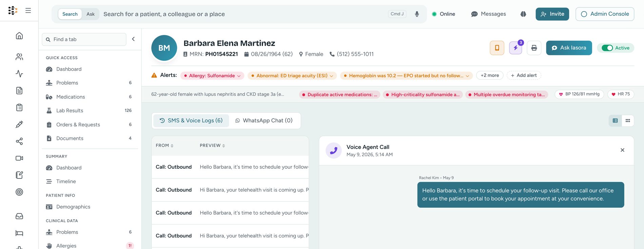Image resolution: width=644 pixels, height=249 pixels.
Task: Open the video camera rail icon
Action: click(19, 158)
